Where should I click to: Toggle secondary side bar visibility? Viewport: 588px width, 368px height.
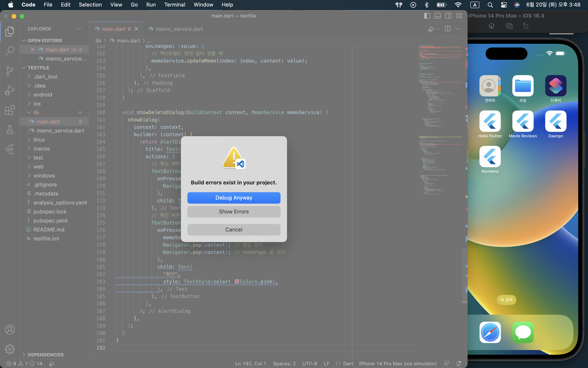448,16
